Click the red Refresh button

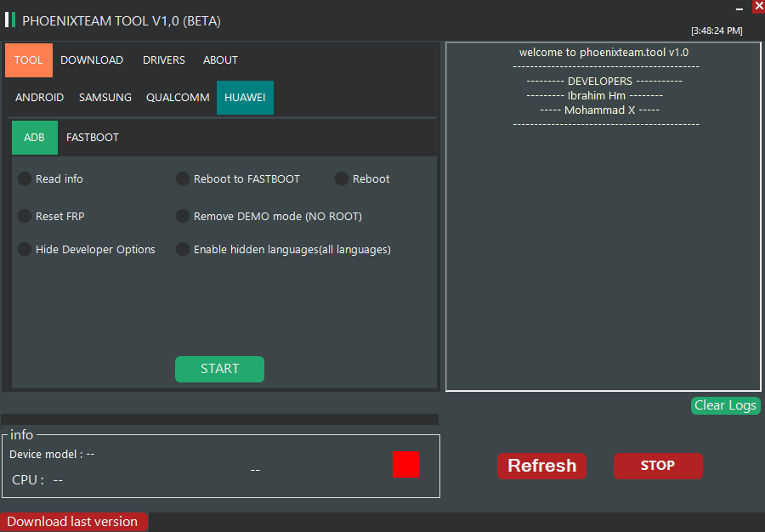(x=541, y=467)
